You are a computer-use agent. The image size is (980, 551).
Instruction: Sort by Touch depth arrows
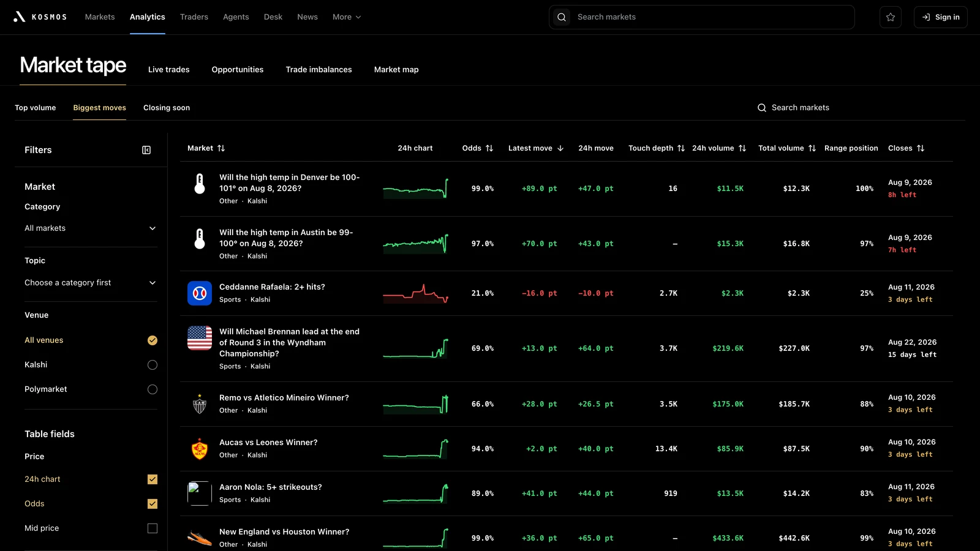pos(681,148)
